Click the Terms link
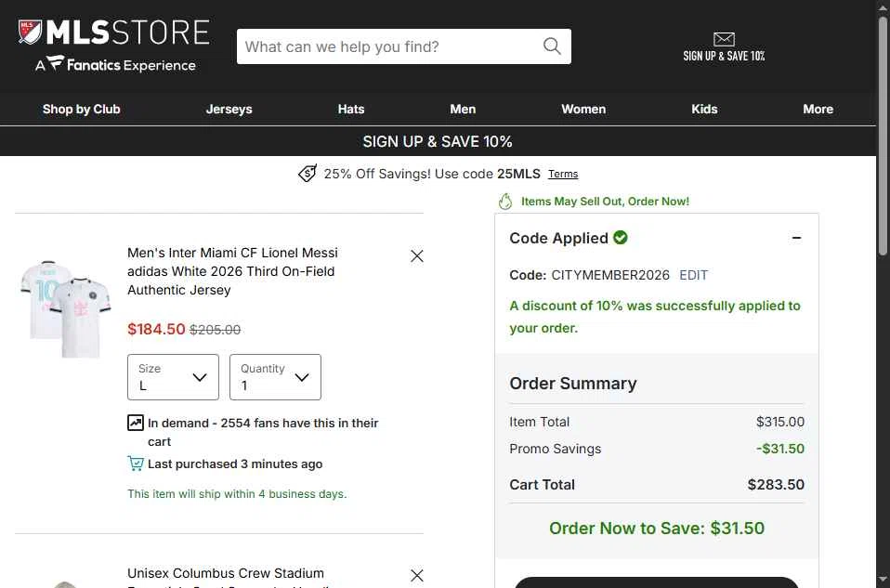This screenshot has width=890, height=588. click(x=563, y=175)
